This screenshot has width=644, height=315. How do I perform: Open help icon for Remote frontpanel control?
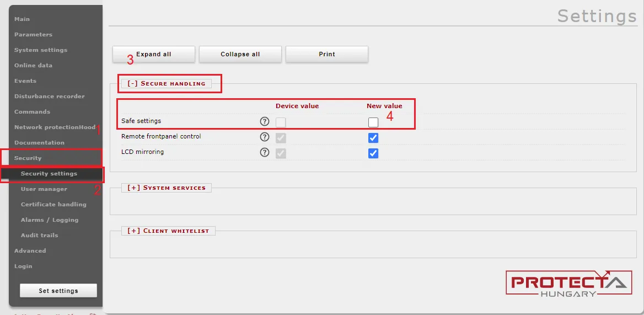coord(265,137)
